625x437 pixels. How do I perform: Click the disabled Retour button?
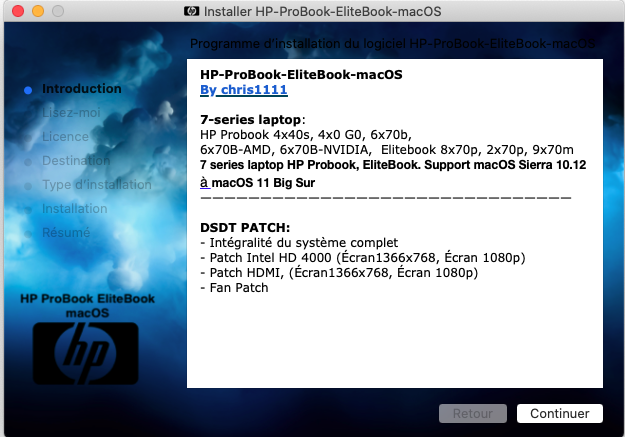[473, 413]
